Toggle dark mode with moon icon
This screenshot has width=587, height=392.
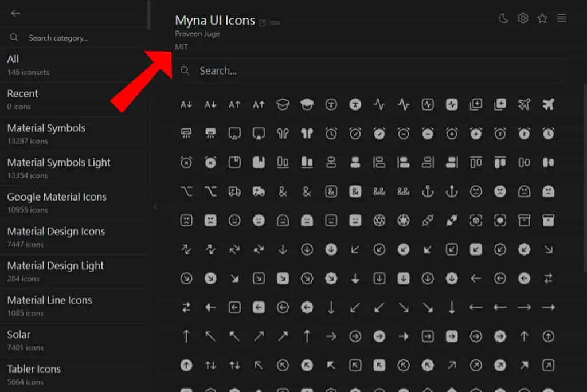click(x=503, y=18)
